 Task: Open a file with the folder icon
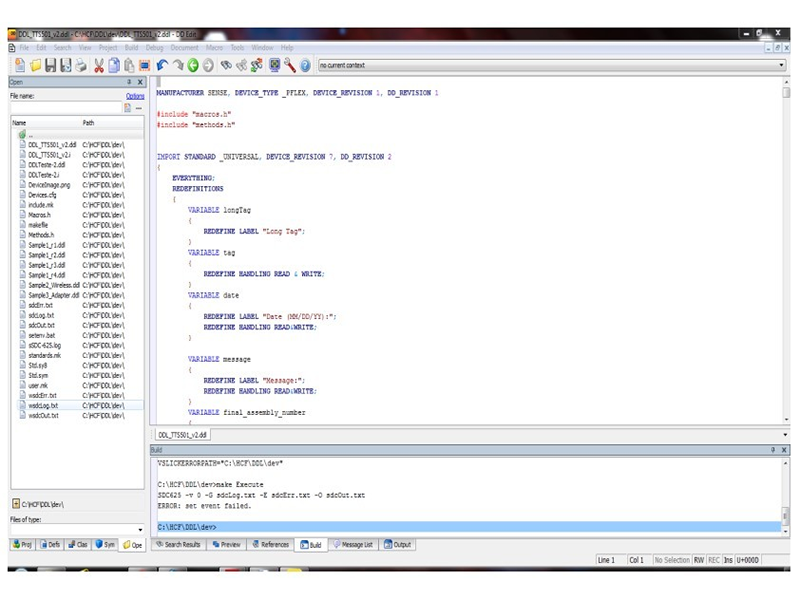[35, 65]
